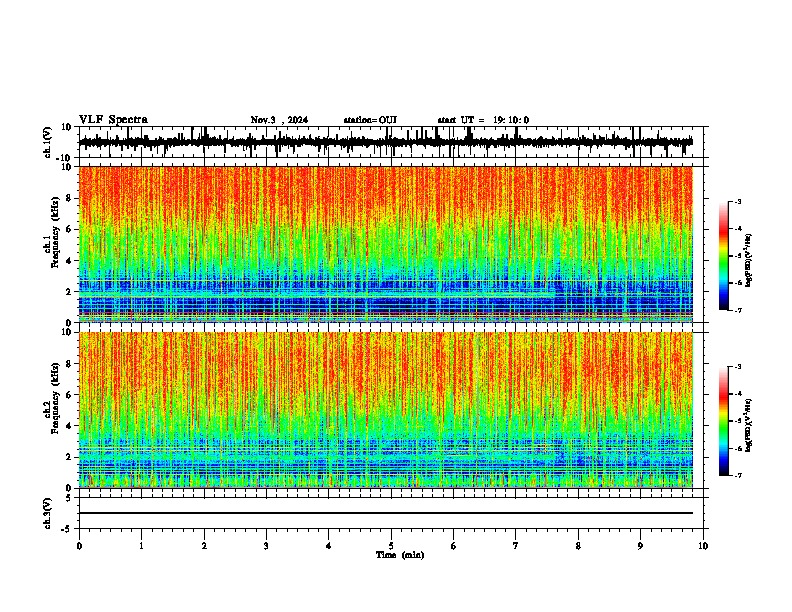Click the ch.2 spectrogram color scale bar
This screenshot has width=792, height=612.
pos(724,421)
